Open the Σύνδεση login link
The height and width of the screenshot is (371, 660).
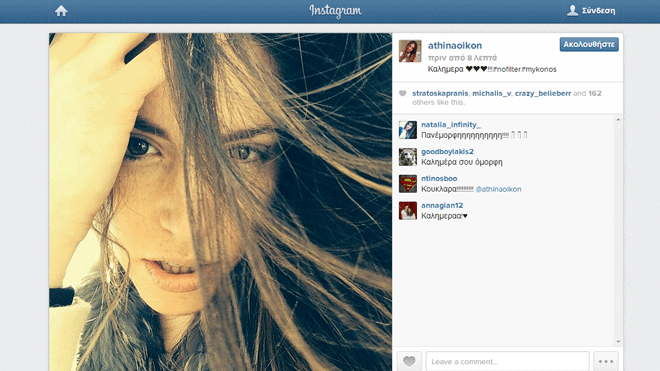(598, 11)
